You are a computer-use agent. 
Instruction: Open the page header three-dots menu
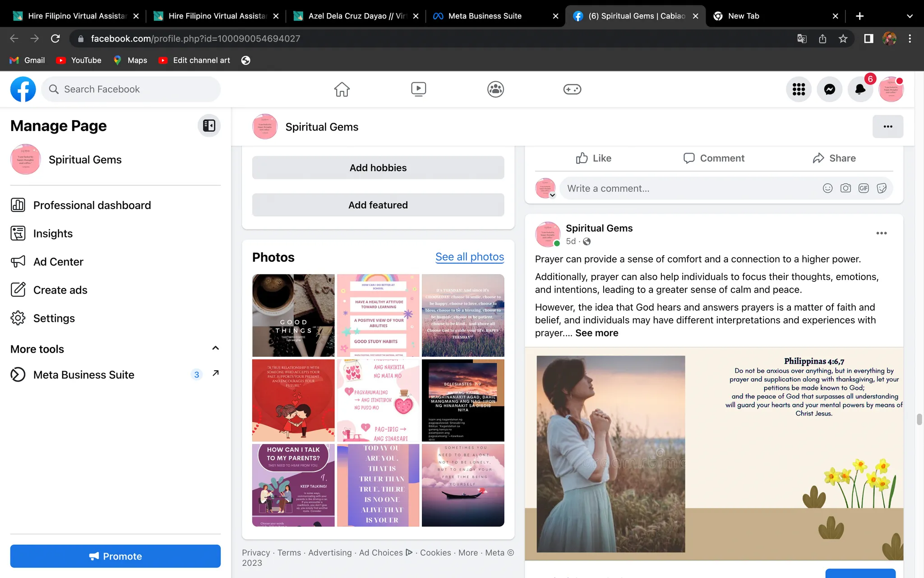(887, 126)
